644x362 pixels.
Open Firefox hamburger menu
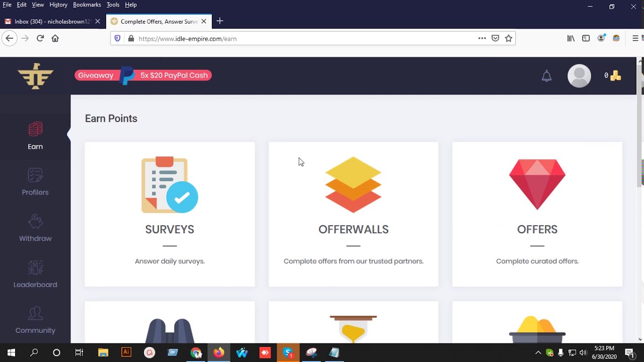click(635, 38)
